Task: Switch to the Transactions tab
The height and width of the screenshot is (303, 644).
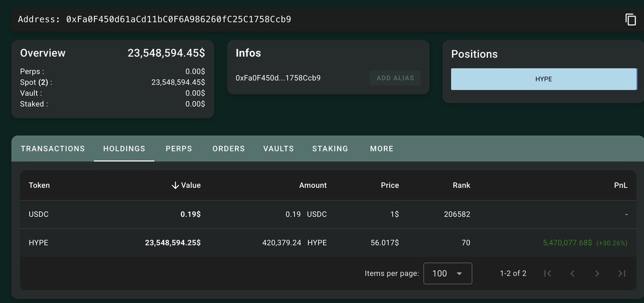Action: [x=53, y=149]
